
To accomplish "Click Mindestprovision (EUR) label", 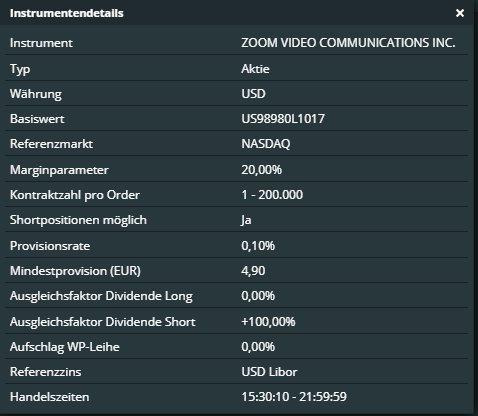I will coord(75,271).
